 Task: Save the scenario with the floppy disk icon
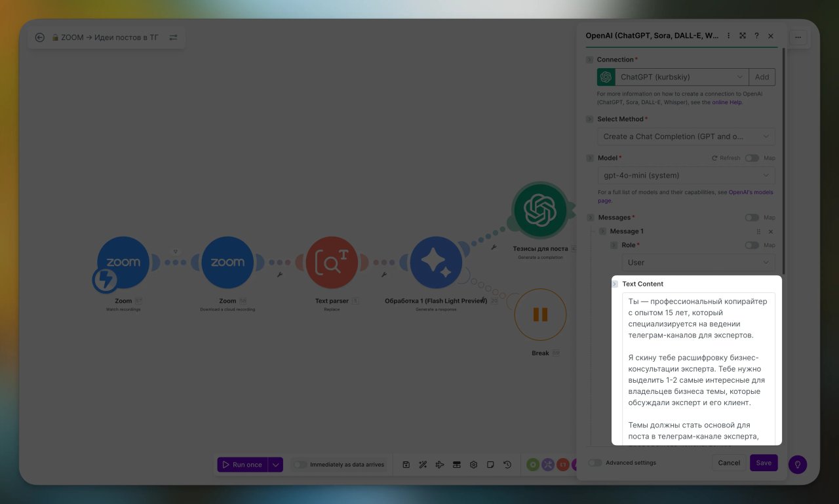pos(406,465)
